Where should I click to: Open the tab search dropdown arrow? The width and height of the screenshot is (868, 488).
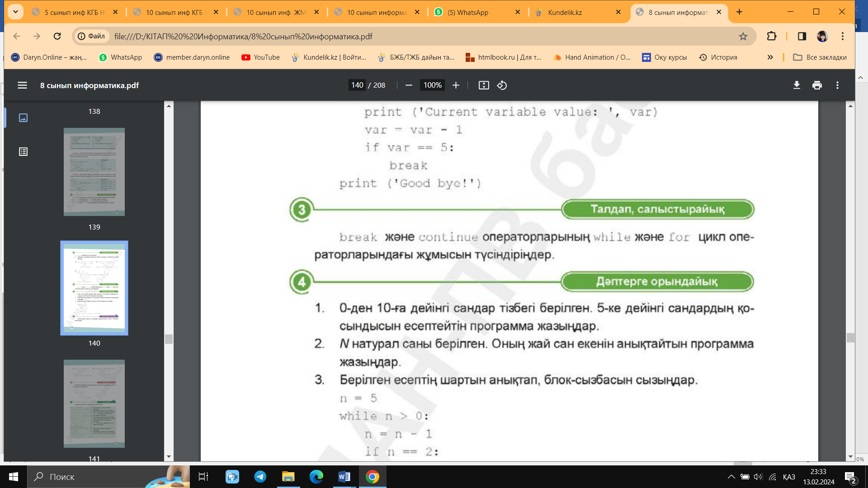coord(15,12)
